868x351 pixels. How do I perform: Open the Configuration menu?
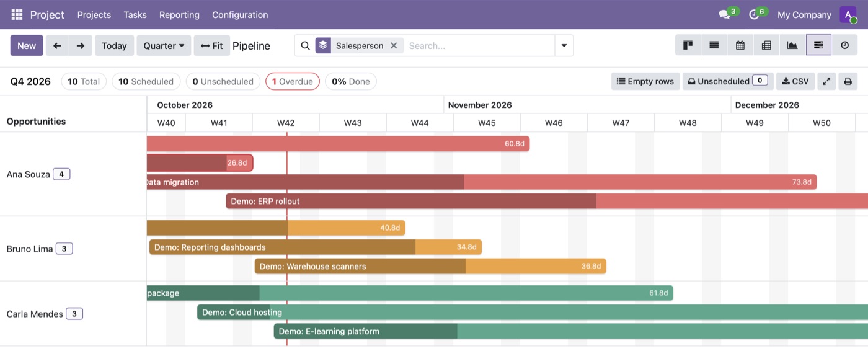[x=240, y=14]
